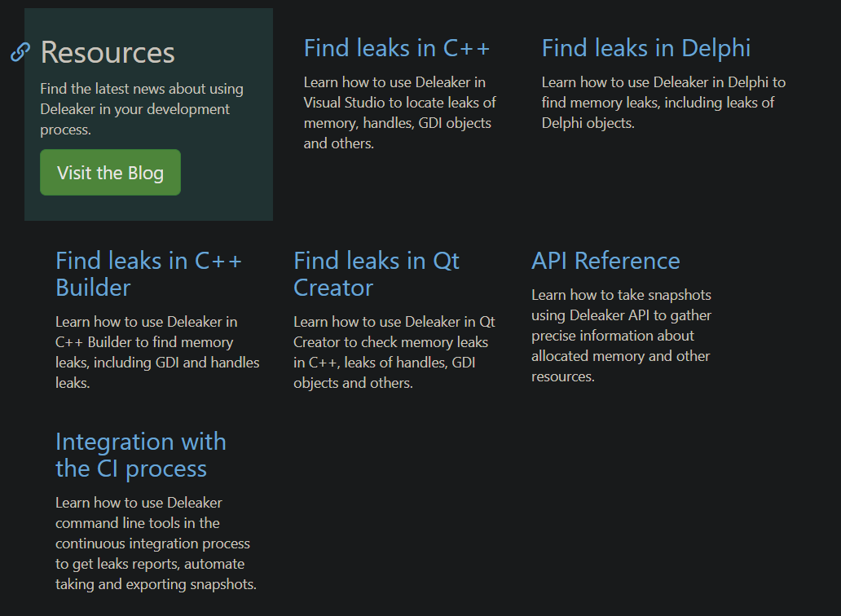Viewport: 841px width, 616px height.
Task: Click the C++ Builder description paragraph
Action: tap(157, 352)
